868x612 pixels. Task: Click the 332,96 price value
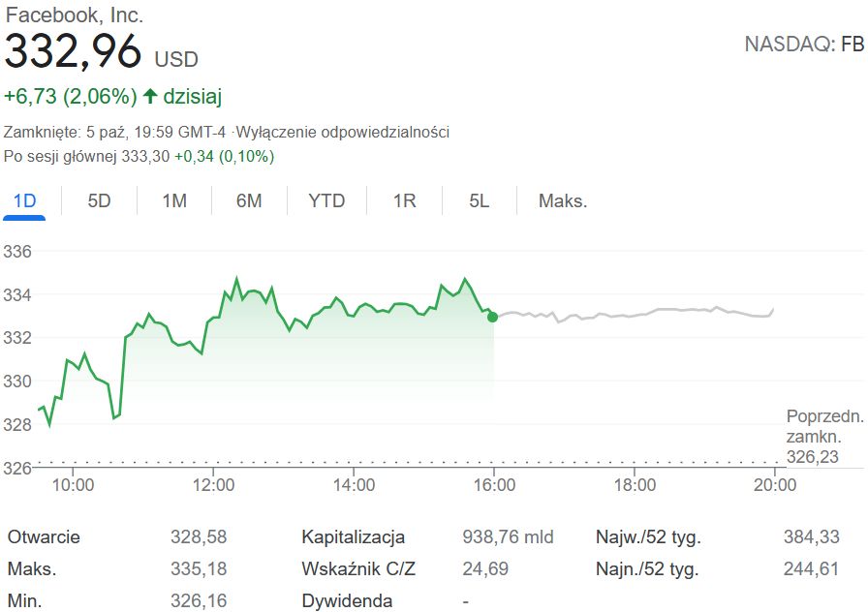(x=74, y=52)
